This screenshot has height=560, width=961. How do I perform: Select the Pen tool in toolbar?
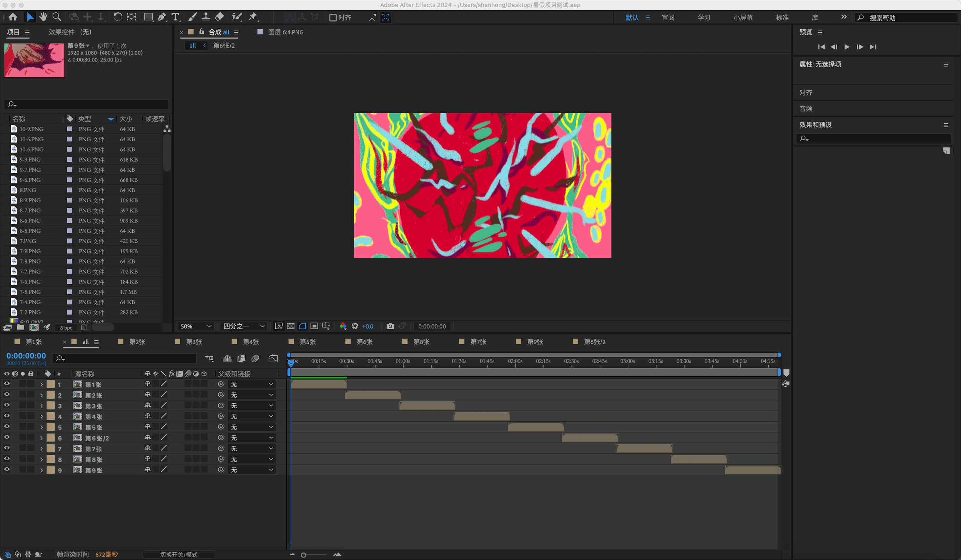(162, 17)
